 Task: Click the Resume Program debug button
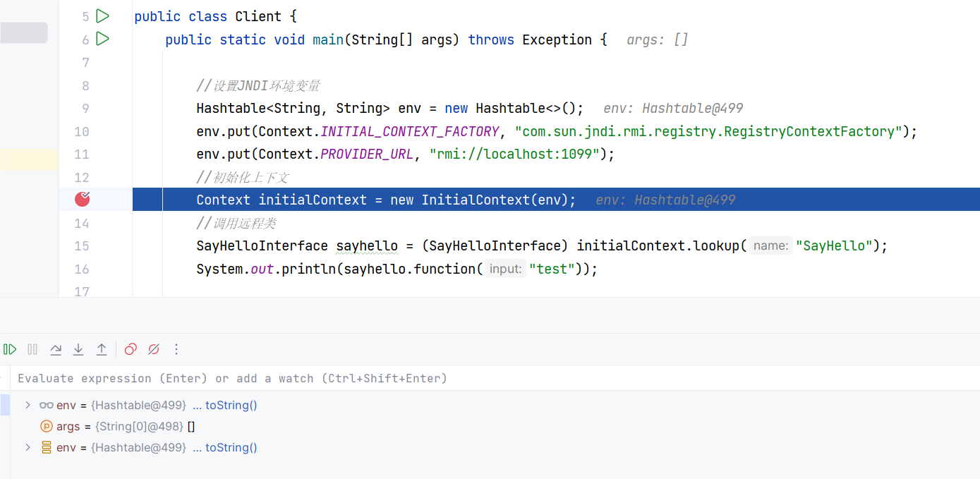[x=10, y=349]
